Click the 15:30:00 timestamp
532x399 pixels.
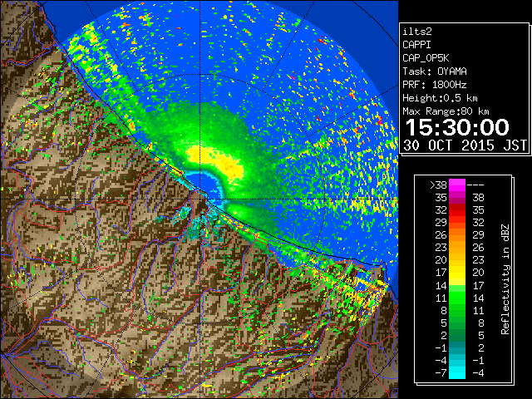click(x=457, y=127)
